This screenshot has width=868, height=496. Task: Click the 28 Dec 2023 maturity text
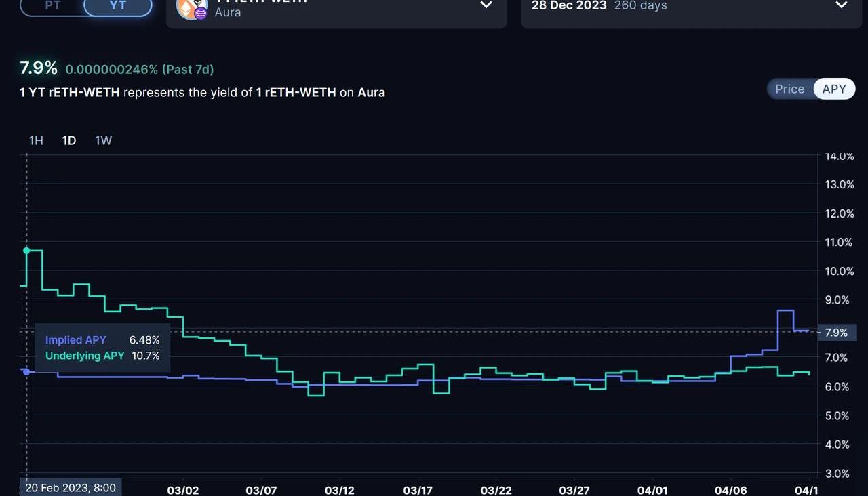pos(568,5)
